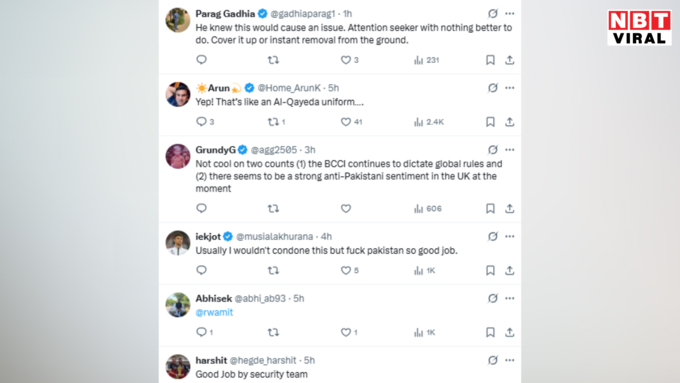Bookmark iekjot's tweet

(490, 270)
